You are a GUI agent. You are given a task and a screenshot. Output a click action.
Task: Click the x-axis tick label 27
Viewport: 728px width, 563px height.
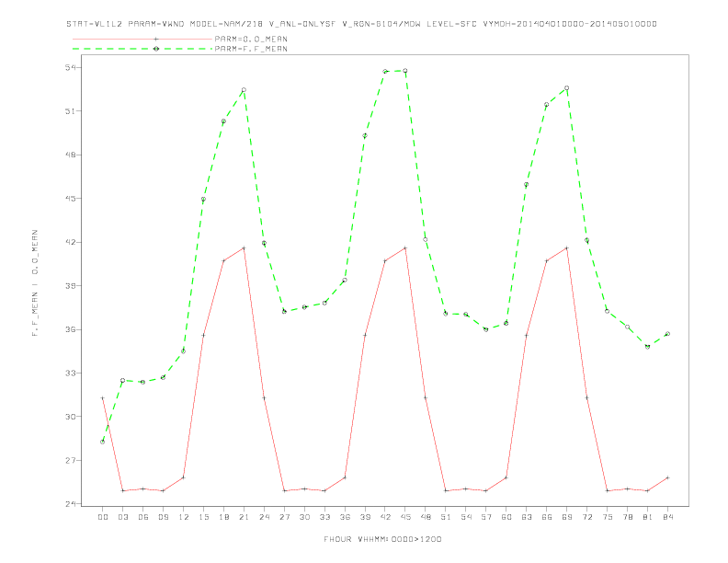point(284,517)
